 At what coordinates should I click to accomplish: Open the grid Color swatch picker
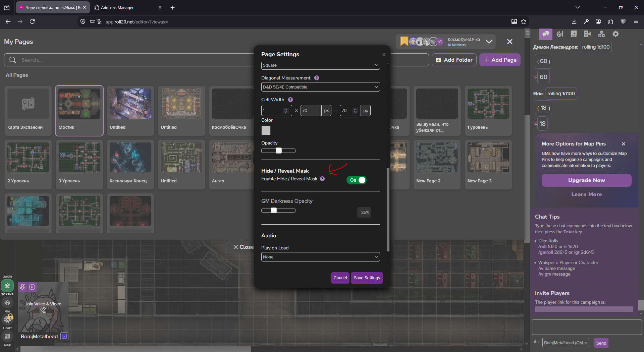[x=266, y=130]
